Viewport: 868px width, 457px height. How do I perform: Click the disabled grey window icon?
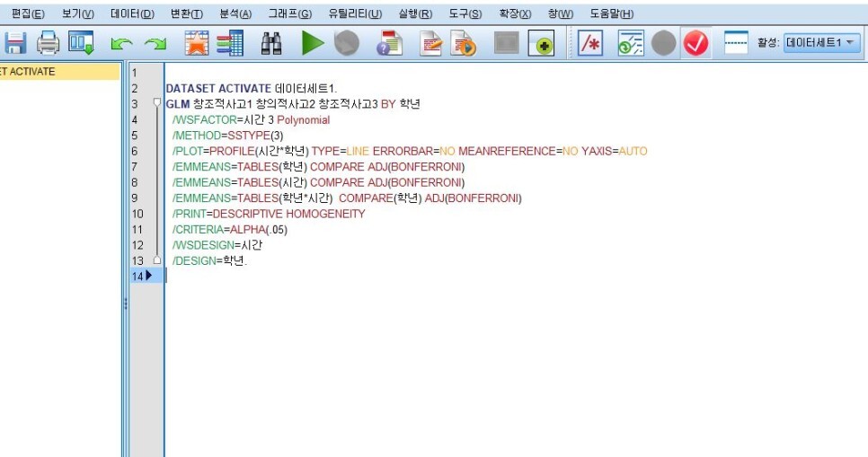[507, 43]
